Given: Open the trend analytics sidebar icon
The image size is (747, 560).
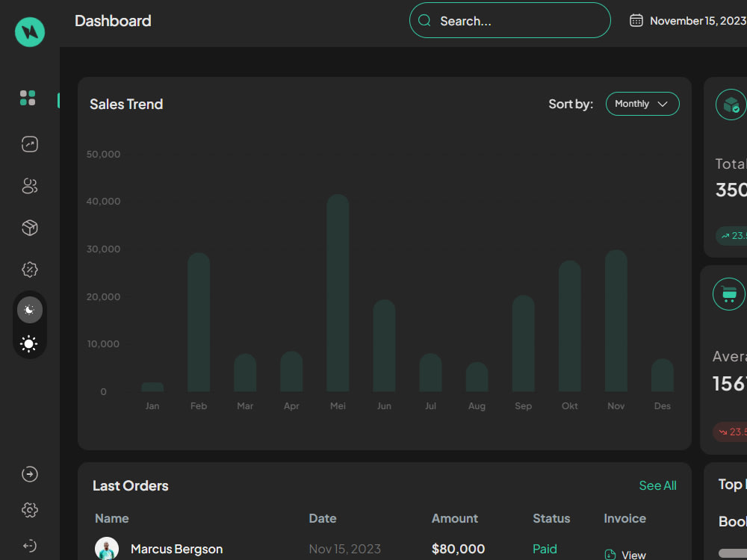Looking at the screenshot, I should pyautogui.click(x=30, y=144).
